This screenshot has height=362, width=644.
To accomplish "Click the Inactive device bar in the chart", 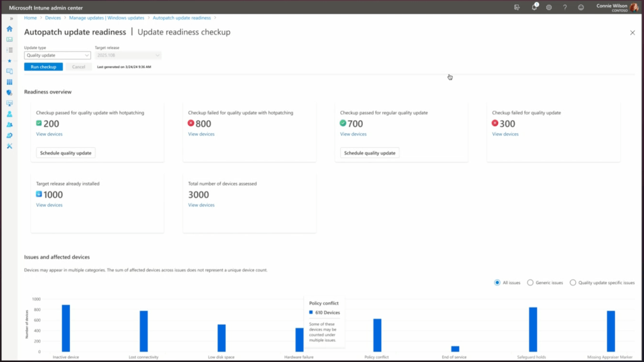I will 65,328.
